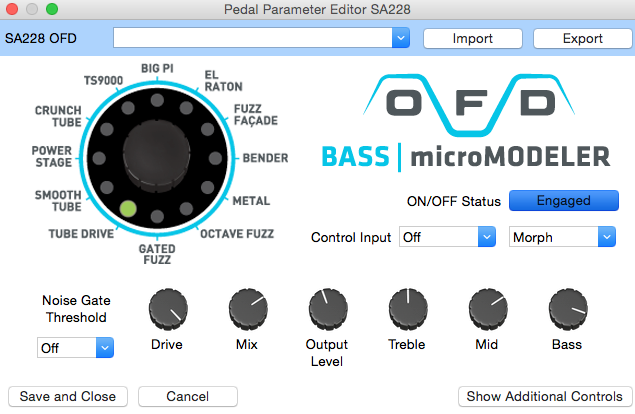This screenshot has width=635, height=414.
Task: Click Save and Close
Action: [x=68, y=396]
